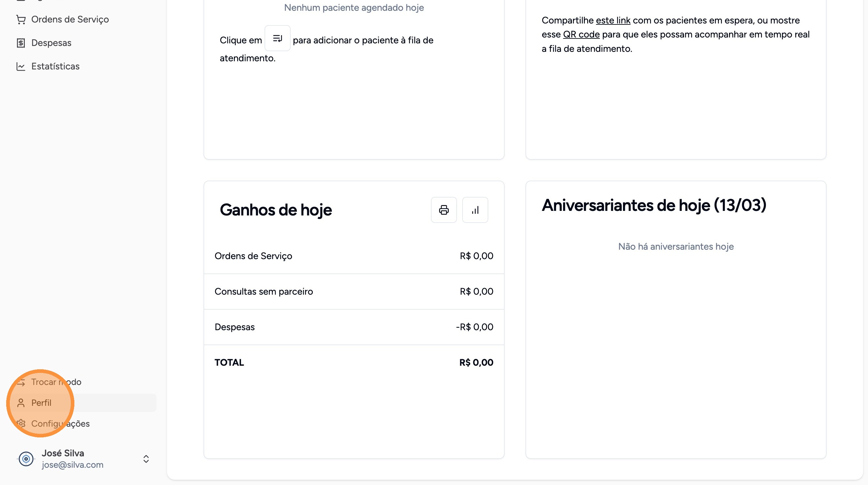This screenshot has height=485, width=868.
Task: Open the Estatísticas sidebar menu item
Action: [55, 66]
